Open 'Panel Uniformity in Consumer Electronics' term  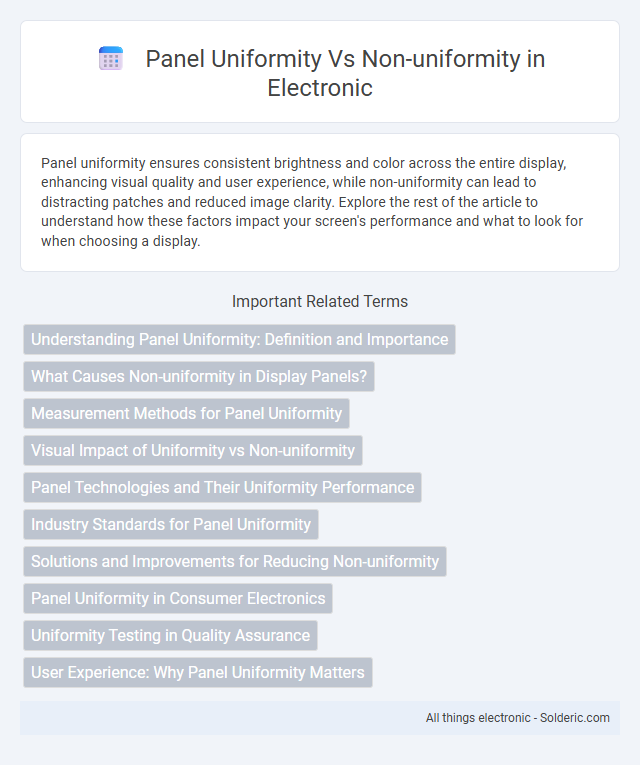coord(178,599)
